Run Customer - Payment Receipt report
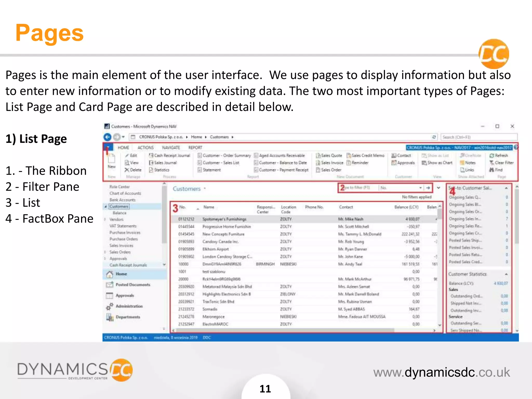 click(x=281, y=170)
